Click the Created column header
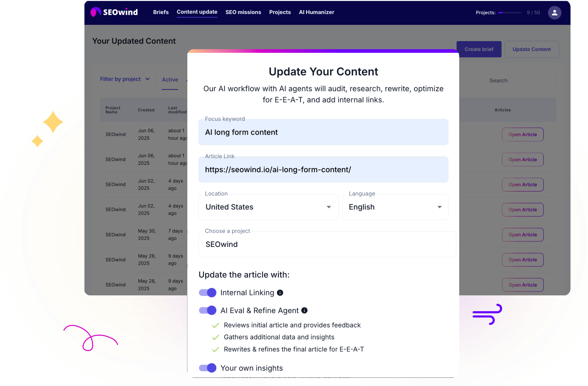This screenshot has height=386, width=588. point(146,110)
